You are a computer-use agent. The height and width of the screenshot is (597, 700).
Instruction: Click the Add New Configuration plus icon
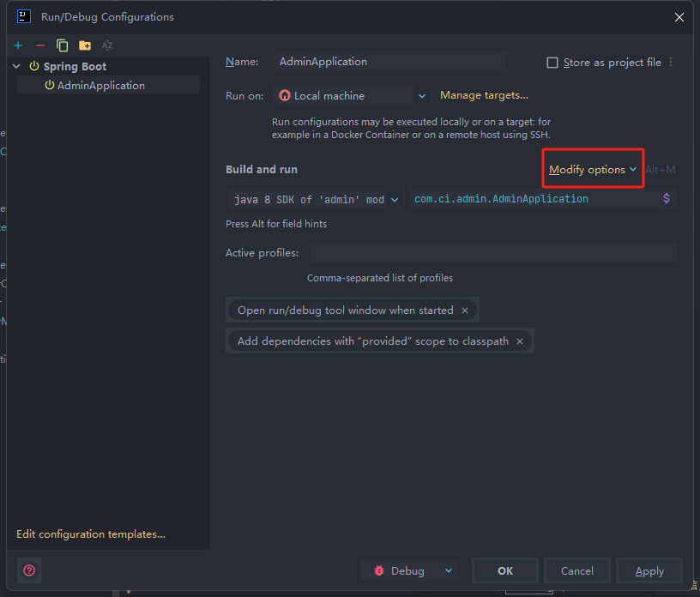click(18, 45)
